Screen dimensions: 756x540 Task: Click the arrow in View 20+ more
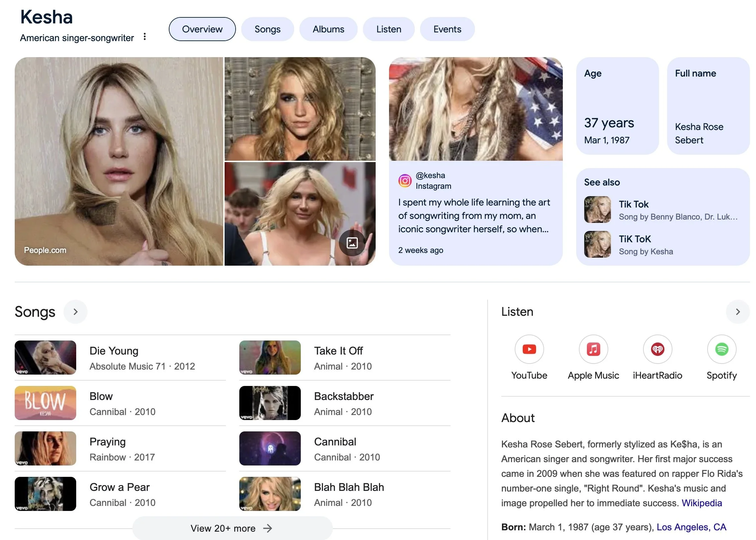(268, 528)
